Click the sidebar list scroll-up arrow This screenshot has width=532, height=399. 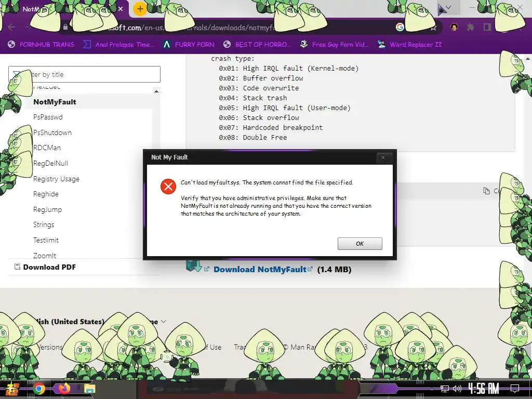click(156, 91)
